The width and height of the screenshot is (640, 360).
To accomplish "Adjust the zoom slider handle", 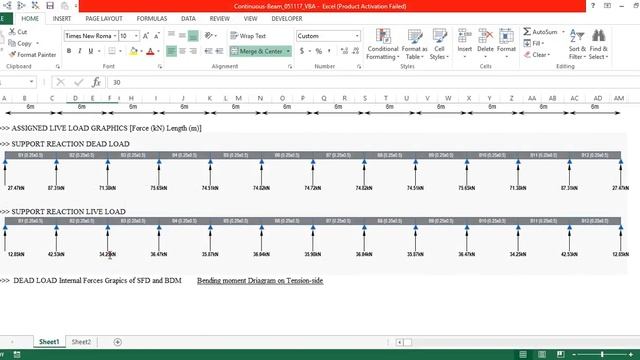I will [x=602, y=354].
